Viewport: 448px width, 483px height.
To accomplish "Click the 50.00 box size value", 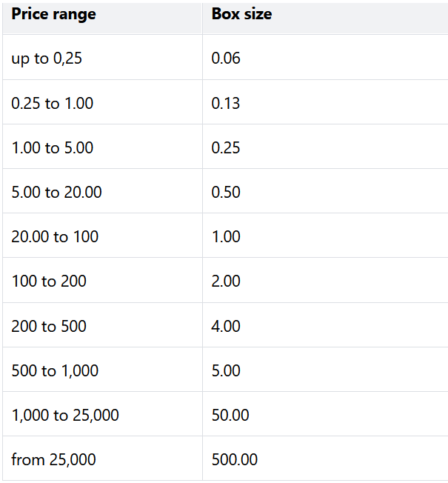I will click(x=230, y=415).
